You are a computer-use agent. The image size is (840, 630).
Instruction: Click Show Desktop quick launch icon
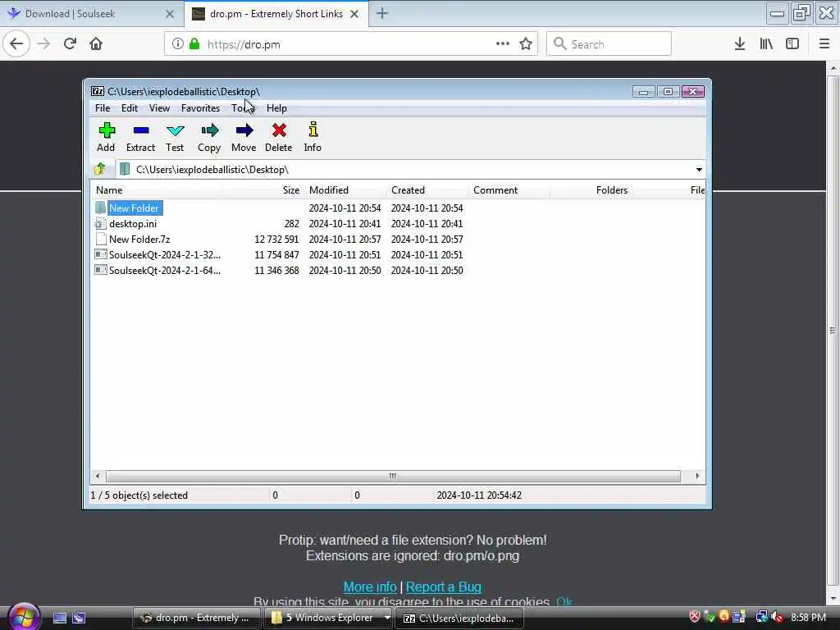[59, 618]
